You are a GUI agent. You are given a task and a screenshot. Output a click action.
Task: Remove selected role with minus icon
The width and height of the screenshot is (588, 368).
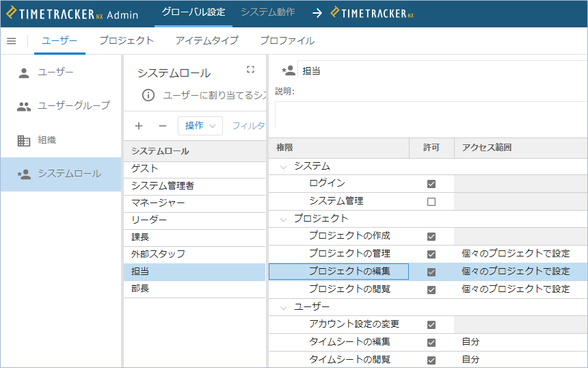(x=162, y=126)
